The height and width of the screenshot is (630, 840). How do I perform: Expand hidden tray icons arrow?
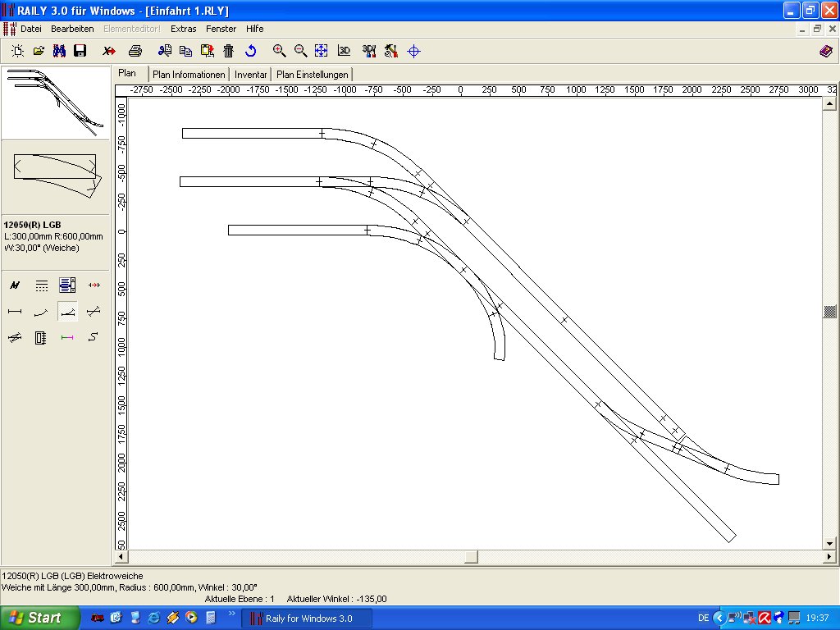pyautogui.click(x=719, y=619)
